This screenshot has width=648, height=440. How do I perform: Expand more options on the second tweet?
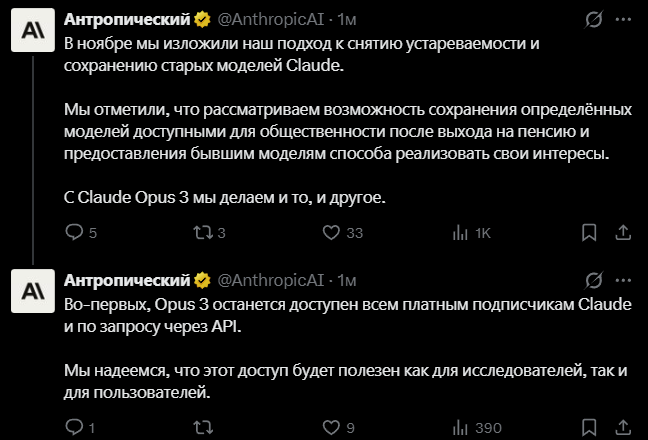[621, 277]
